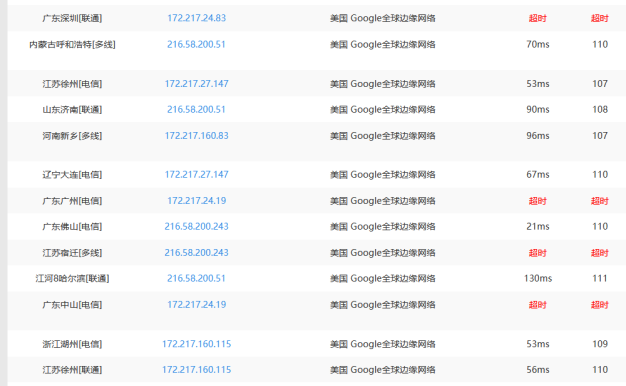Click the TTL value 107 for 江苏徐州[电信]
Viewport: 626px width, 386px height.
tap(600, 84)
